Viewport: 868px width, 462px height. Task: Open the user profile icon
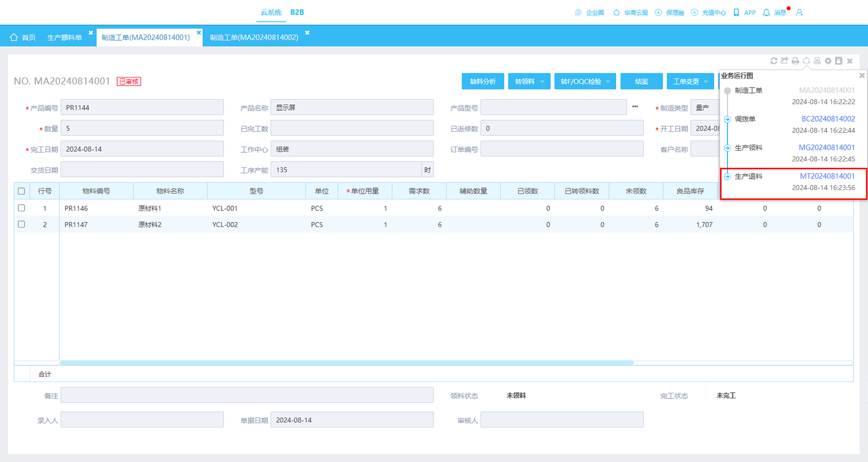[x=799, y=12]
